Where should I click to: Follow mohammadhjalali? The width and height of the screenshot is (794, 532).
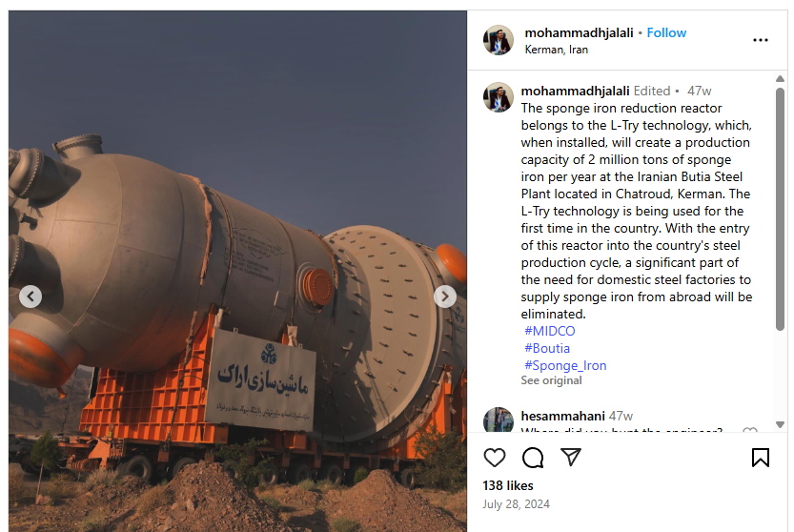click(x=666, y=33)
